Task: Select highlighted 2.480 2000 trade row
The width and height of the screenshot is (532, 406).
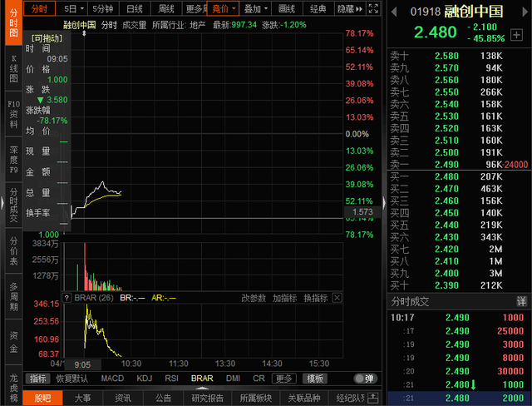Action: [x=460, y=399]
